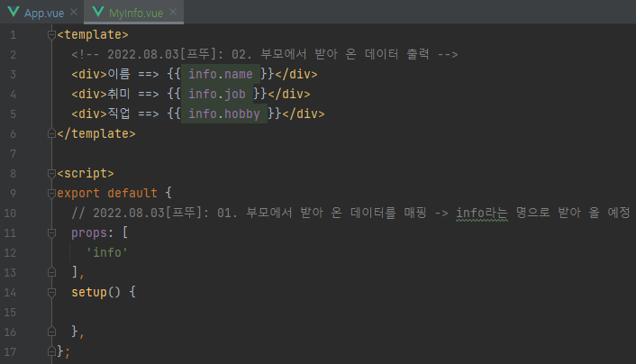636x364 pixels.
Task: Close the MyInfo.vue tab
Action: tap(173, 12)
